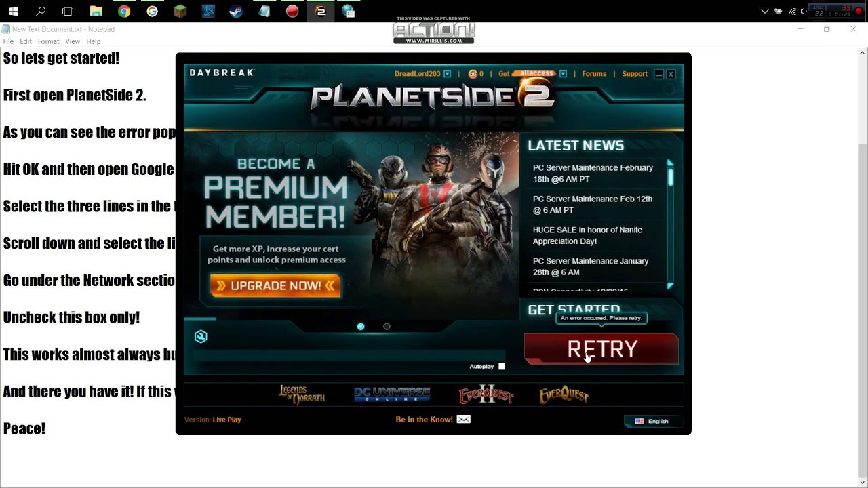Expand the allaccess dropdown arrow
The width and height of the screenshot is (868, 488).
click(563, 74)
